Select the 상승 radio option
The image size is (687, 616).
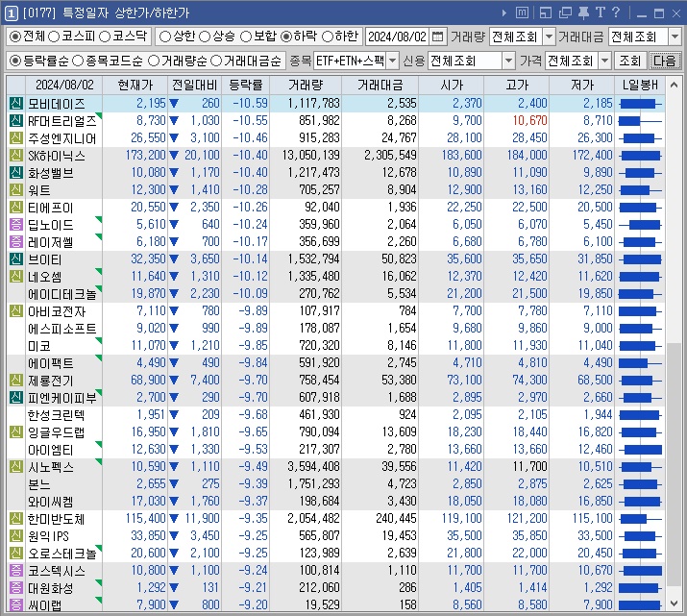[x=205, y=37]
